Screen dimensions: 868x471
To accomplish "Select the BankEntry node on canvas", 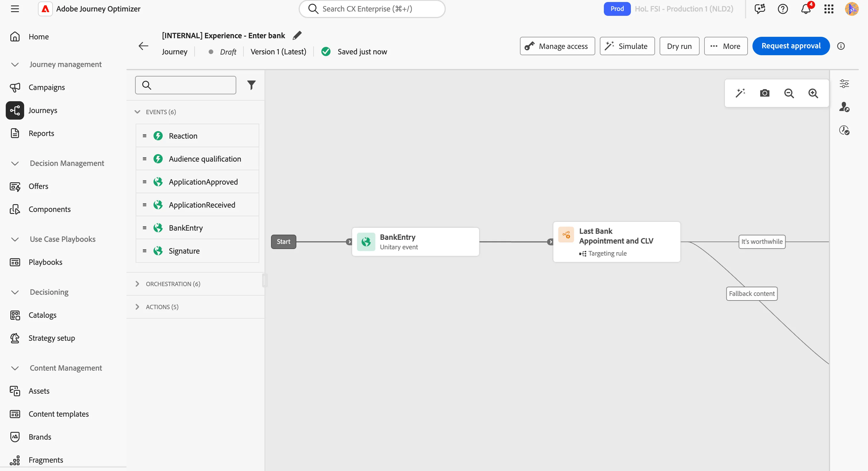I will (415, 242).
